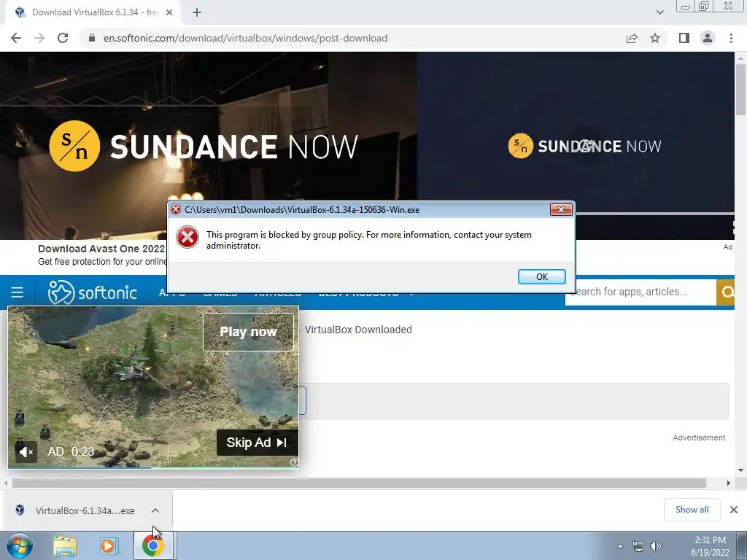
Task: Click Show all downloads
Action: click(x=692, y=510)
